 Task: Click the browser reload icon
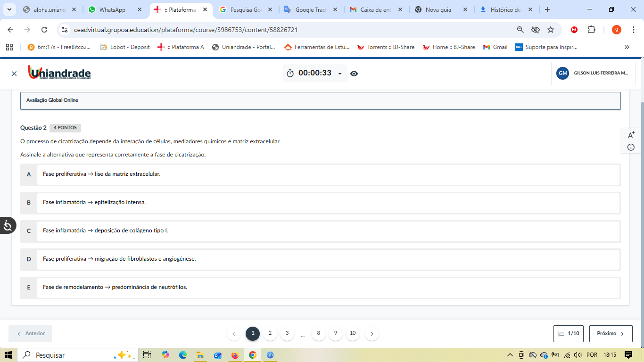[x=44, y=30]
